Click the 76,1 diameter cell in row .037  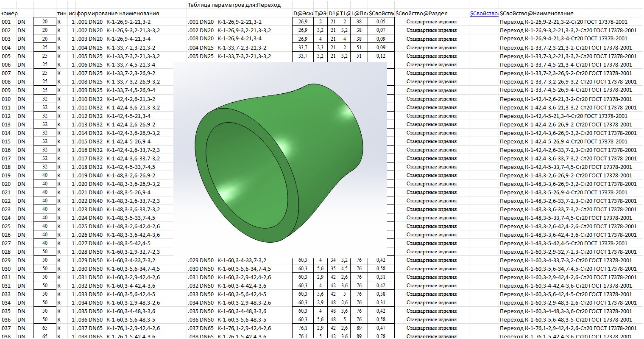pos(303,328)
